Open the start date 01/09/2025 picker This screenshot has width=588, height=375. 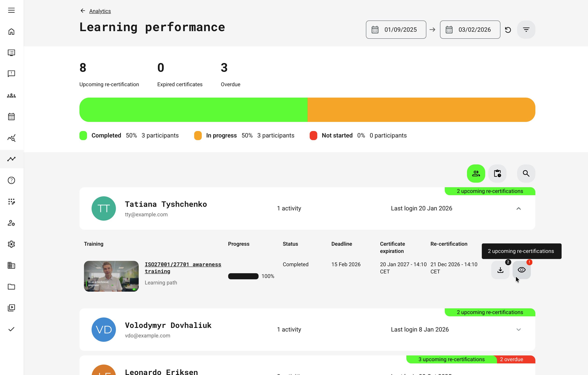(x=396, y=29)
